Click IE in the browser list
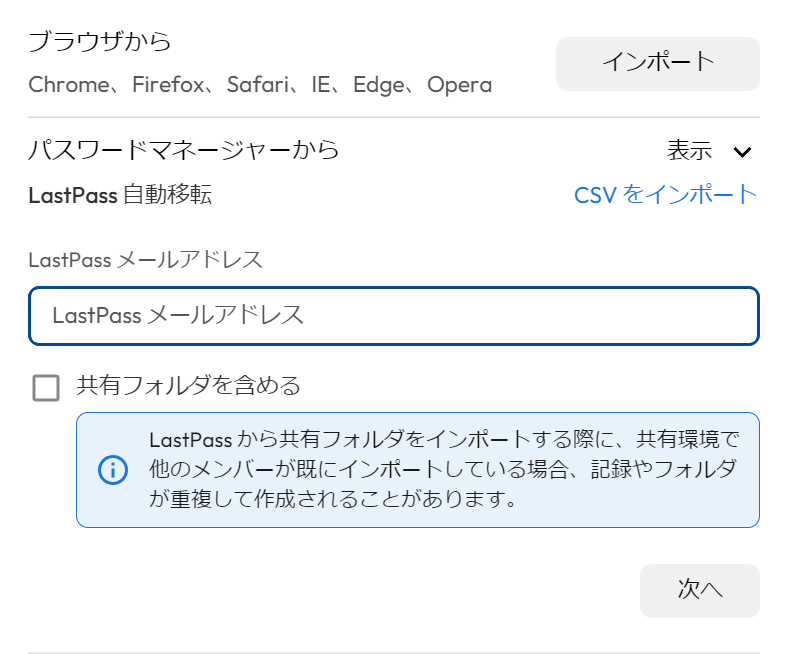 pos(321,85)
